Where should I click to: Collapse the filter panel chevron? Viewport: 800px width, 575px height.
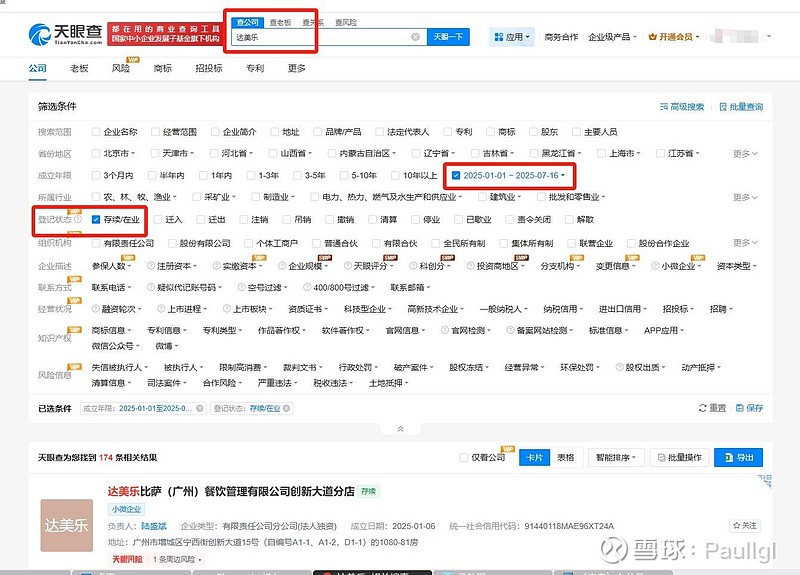pos(401,429)
